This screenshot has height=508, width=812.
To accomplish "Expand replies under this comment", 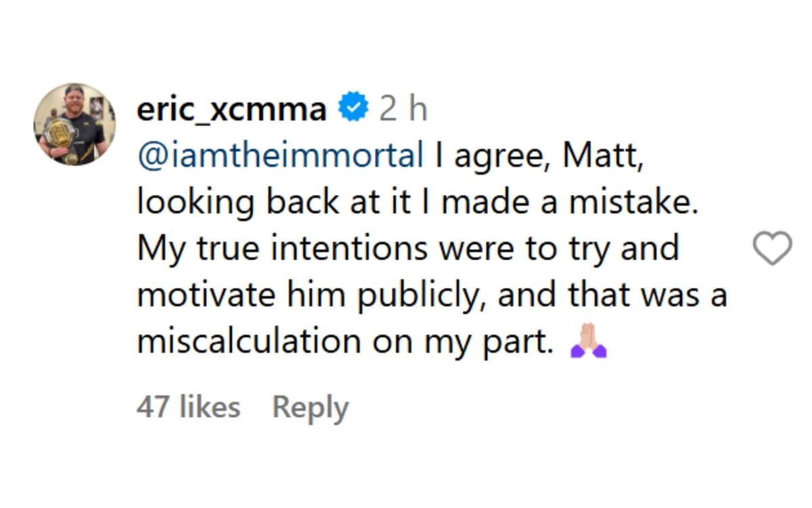I will pyautogui.click(x=309, y=406).
